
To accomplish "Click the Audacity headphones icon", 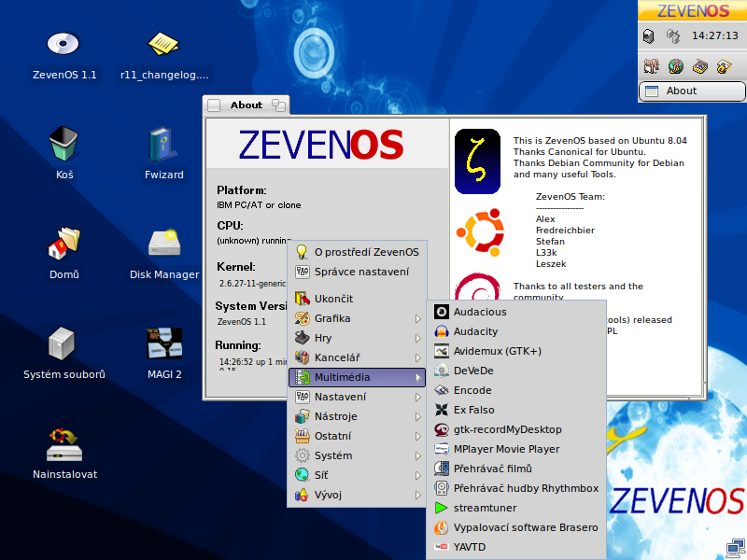I will click(442, 331).
